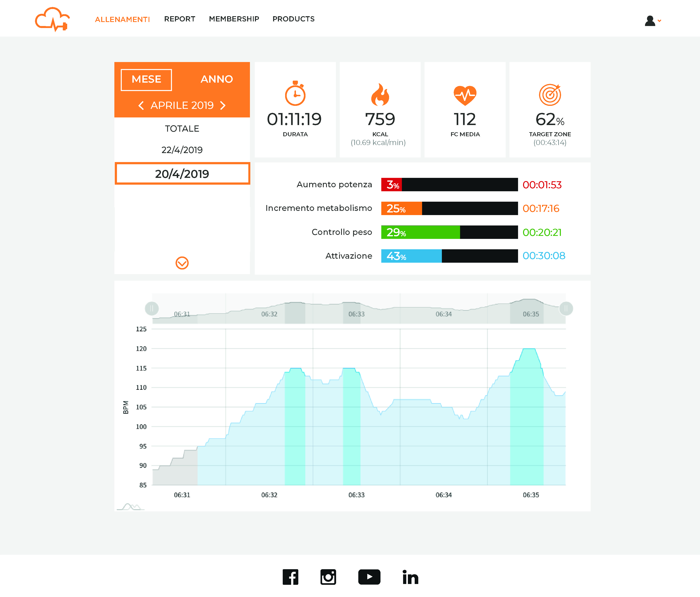The width and height of the screenshot is (700, 597).
Task: Open the LinkedIn icon in footer
Action: click(410, 577)
